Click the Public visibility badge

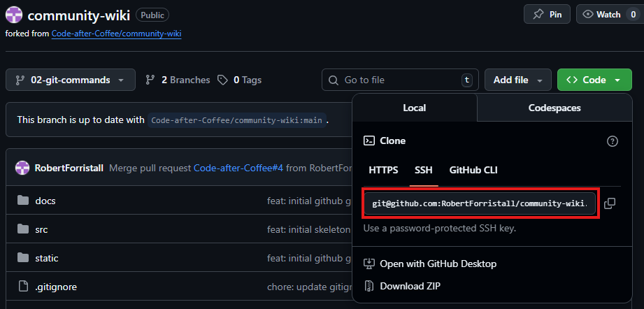click(152, 15)
